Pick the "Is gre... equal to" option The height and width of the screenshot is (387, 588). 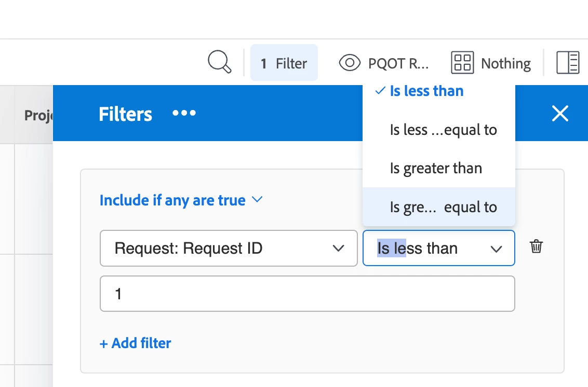coord(443,207)
